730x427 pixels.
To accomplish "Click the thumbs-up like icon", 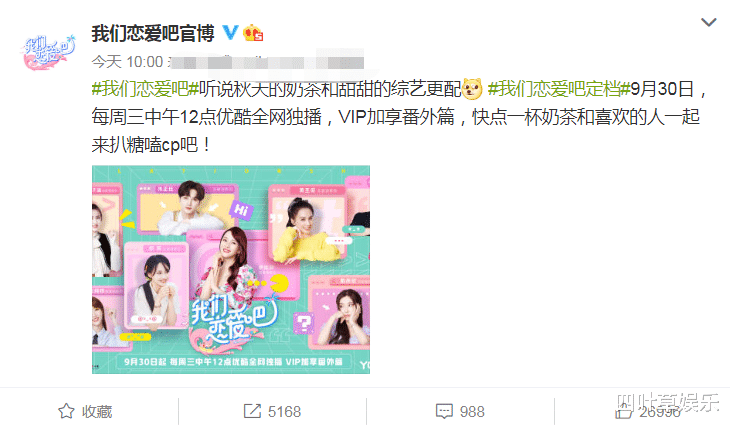I will coord(623,411).
